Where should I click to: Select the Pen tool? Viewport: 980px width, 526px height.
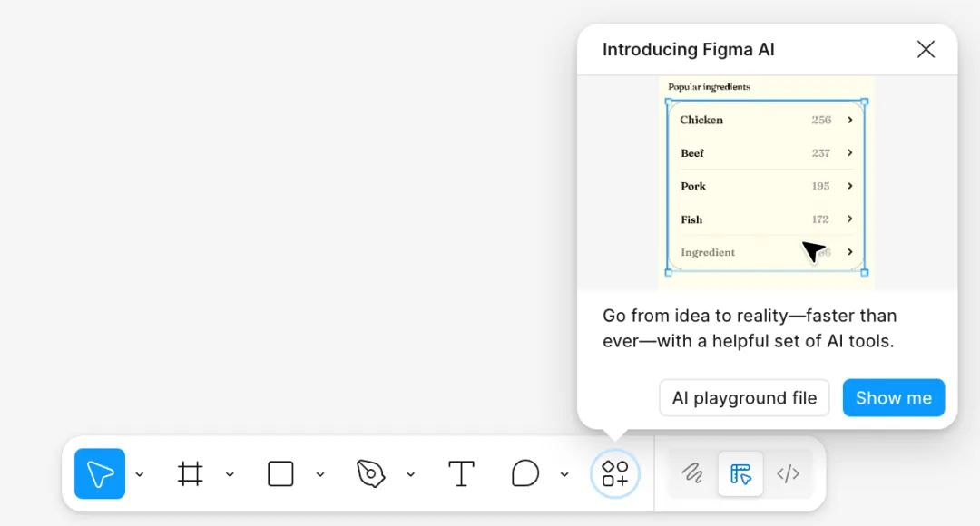point(370,473)
